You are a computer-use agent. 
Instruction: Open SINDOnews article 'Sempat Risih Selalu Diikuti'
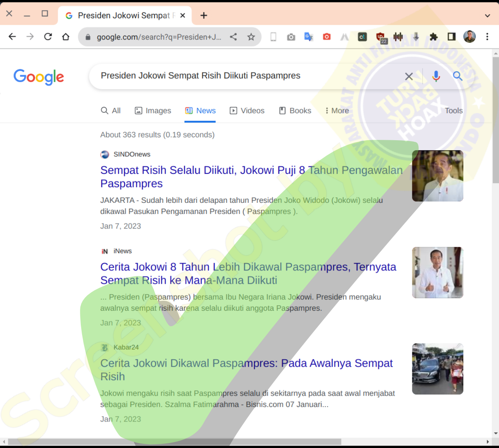coord(252,177)
